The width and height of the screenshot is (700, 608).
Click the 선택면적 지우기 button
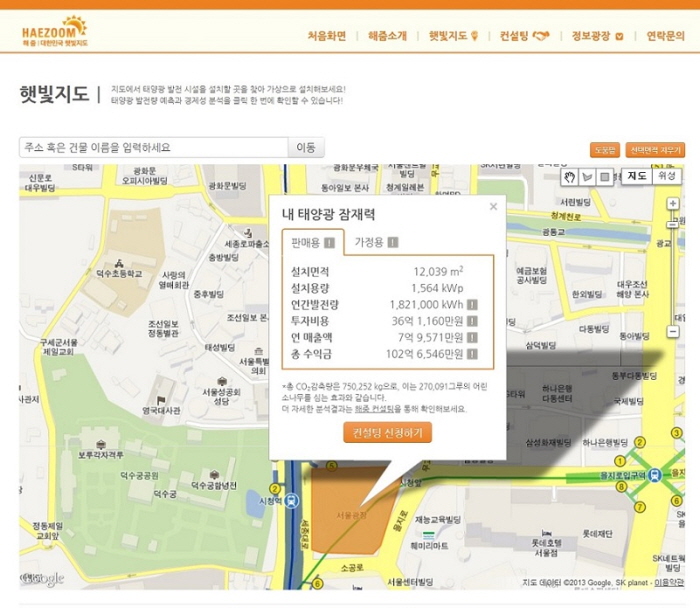[x=655, y=150]
